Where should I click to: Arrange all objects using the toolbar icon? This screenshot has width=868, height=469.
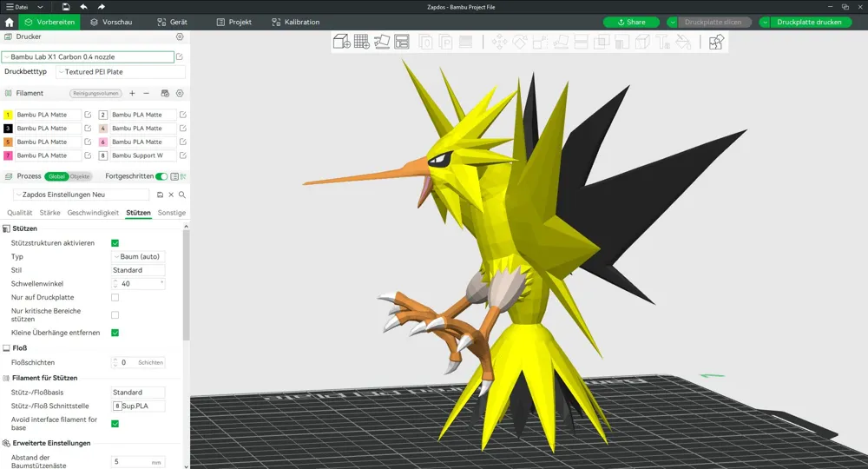[402, 42]
